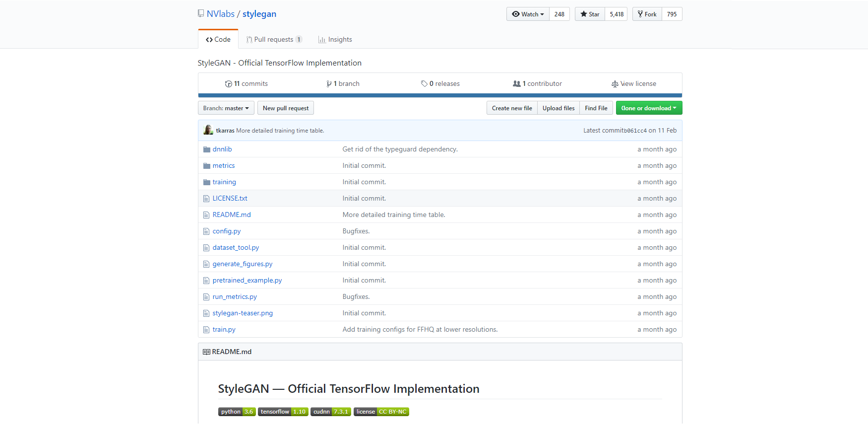
Task: Click the tkarras avatar thumbnail
Action: pyautogui.click(x=208, y=130)
